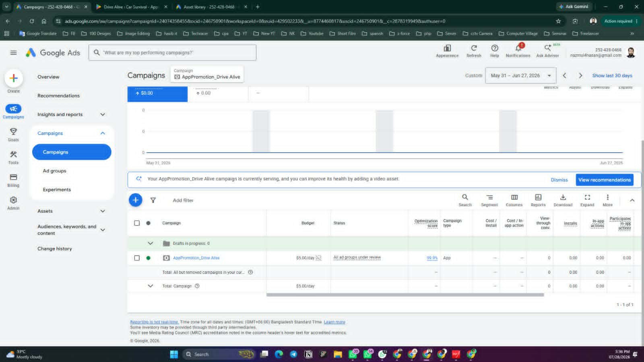The image size is (644, 362).
Task: Open the 99.9% optimization score link
Action: pyautogui.click(x=432, y=258)
